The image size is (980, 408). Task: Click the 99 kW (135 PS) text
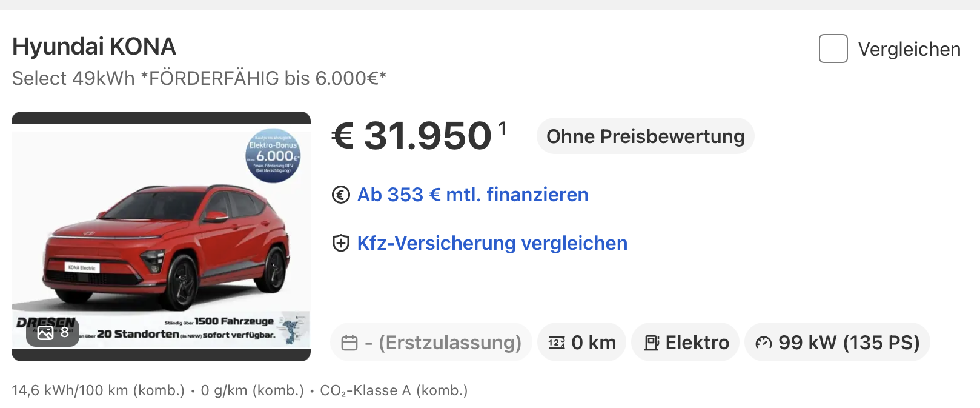point(849,343)
